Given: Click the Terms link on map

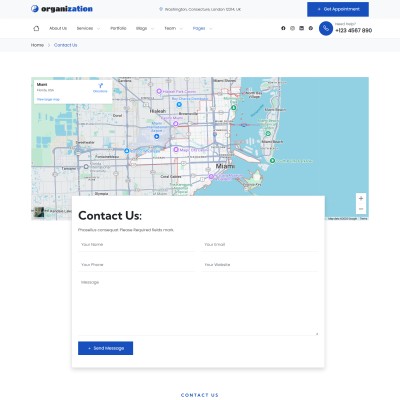Looking at the screenshot, I should pyautogui.click(x=364, y=219).
